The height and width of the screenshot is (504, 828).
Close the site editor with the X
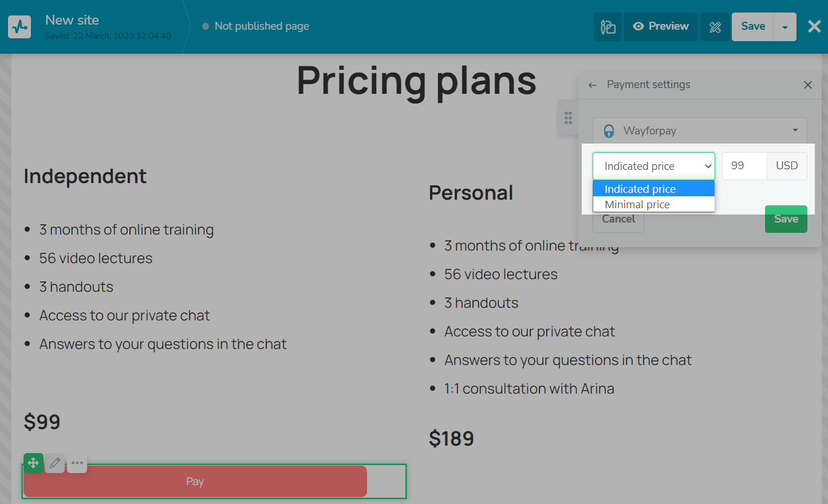pos(814,26)
